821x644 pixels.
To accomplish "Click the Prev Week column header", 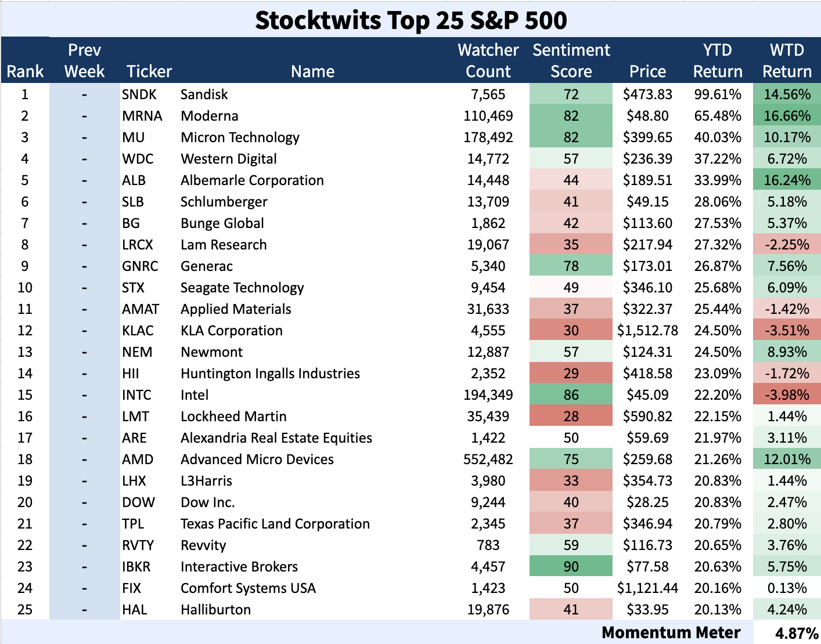I will 84,60.
